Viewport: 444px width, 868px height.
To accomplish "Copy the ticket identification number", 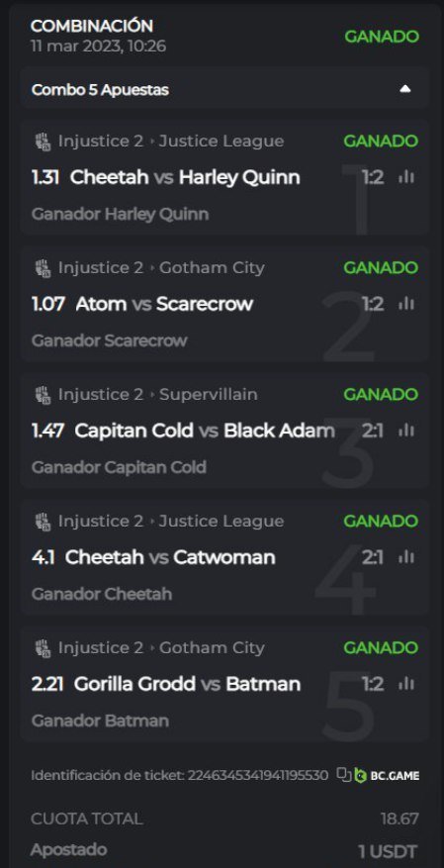I will [344, 775].
